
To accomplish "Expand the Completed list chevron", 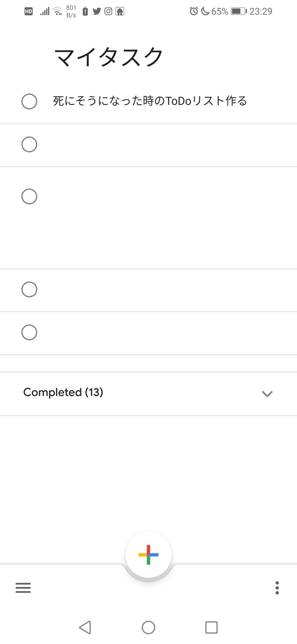I will (267, 394).
